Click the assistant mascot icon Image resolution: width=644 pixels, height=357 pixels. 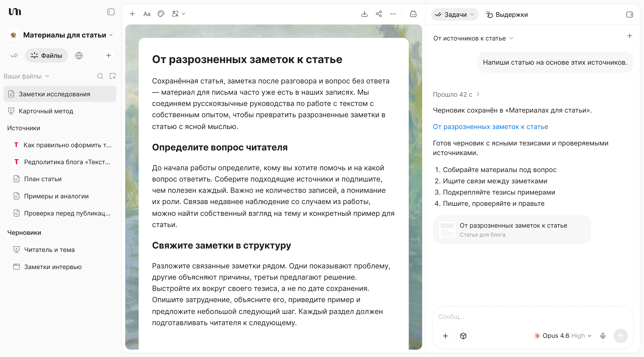413,14
